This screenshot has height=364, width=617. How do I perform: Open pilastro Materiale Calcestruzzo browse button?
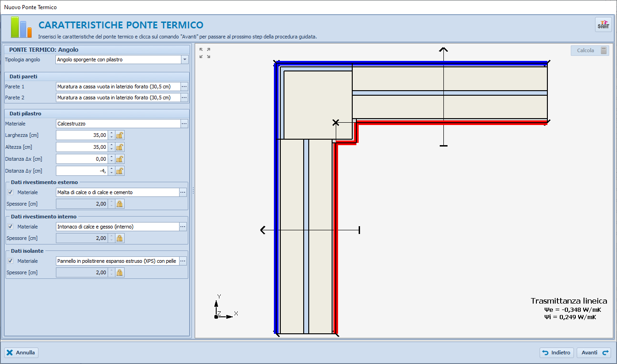tap(184, 124)
